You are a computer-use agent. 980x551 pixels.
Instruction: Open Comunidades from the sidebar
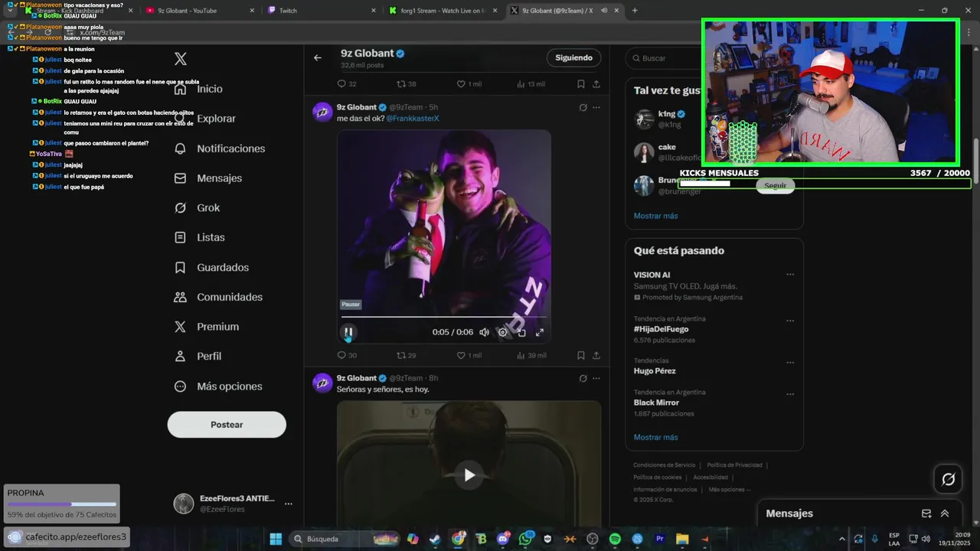[x=218, y=297]
